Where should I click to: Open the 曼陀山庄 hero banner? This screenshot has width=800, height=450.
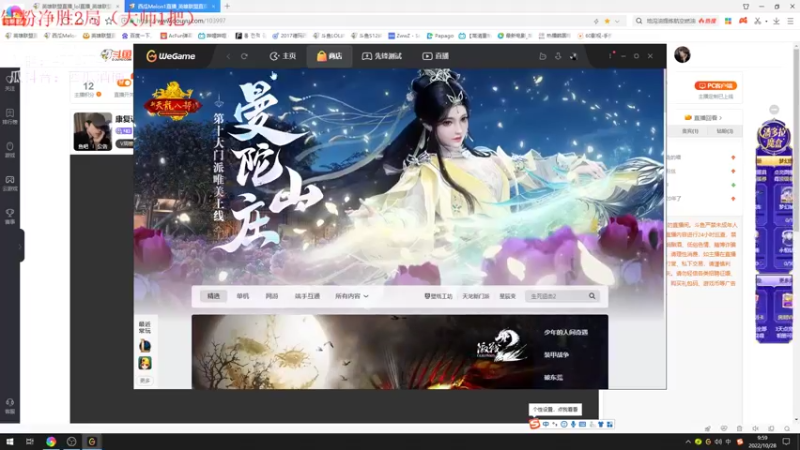(x=399, y=176)
